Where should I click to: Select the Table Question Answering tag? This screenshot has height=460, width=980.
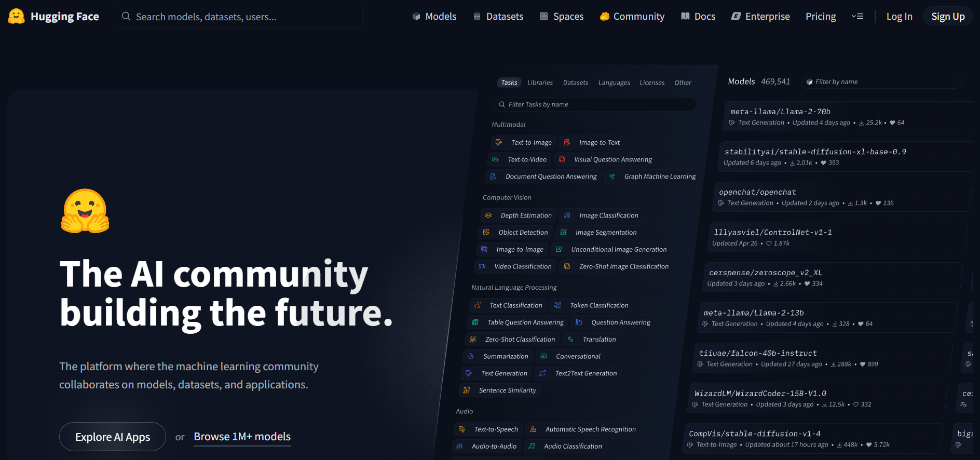[x=518, y=322]
